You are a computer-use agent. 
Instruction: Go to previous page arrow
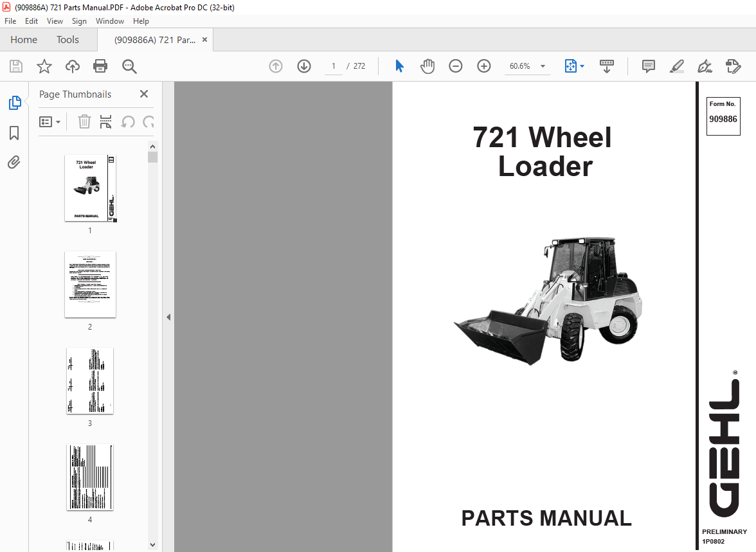(x=276, y=66)
